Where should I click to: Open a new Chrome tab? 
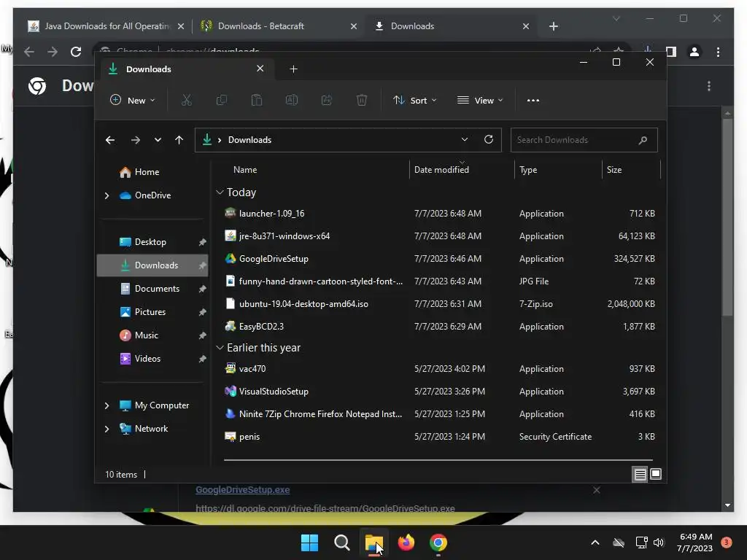[553, 26]
